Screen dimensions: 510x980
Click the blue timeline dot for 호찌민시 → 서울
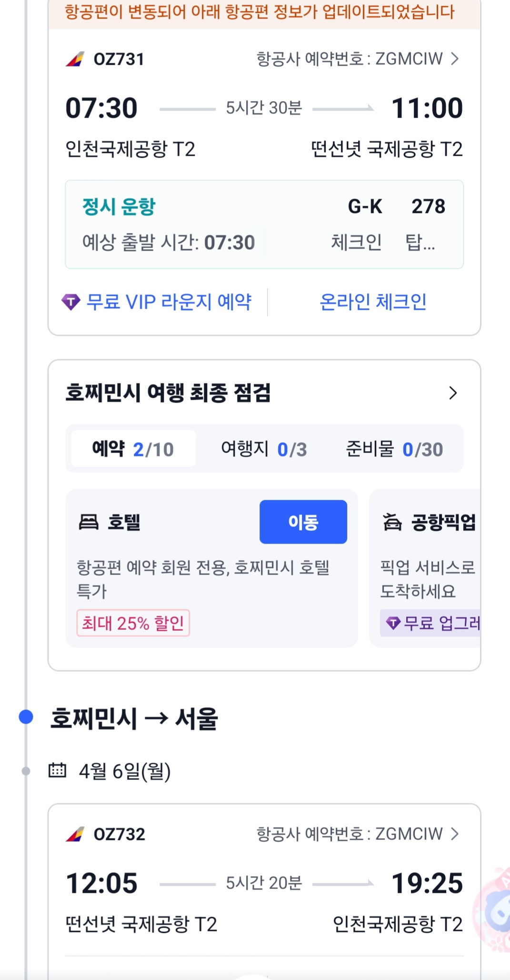pos(26,717)
